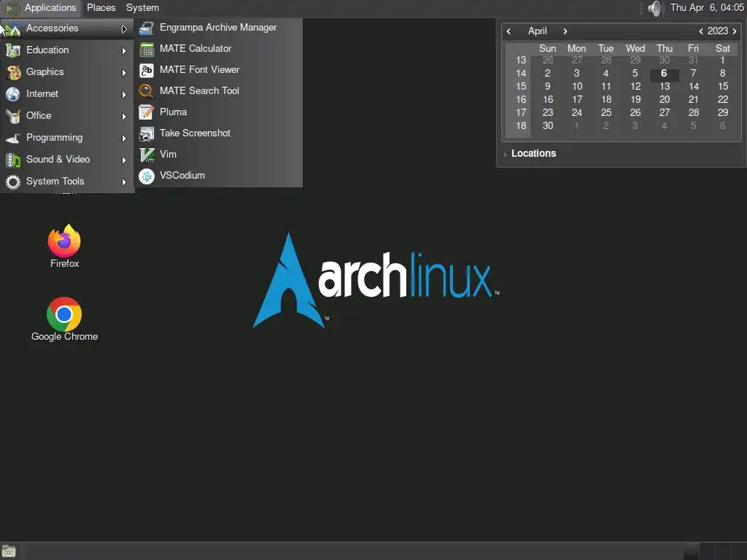Viewport: 747px width, 560px height.
Task: Click the Pluma text editor icon
Action: (146, 112)
